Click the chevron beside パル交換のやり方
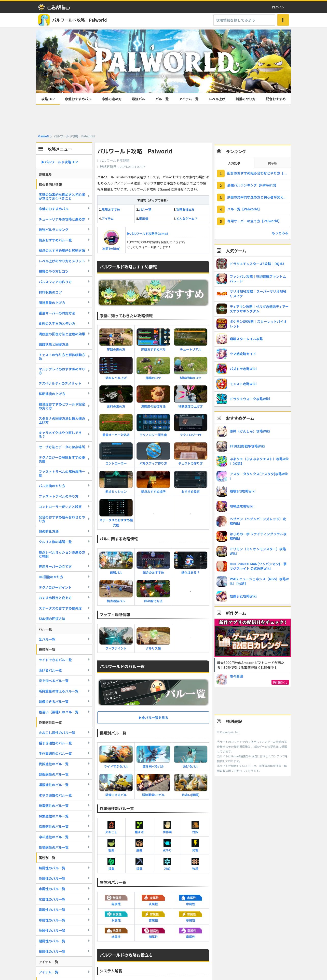 pos(89,485)
